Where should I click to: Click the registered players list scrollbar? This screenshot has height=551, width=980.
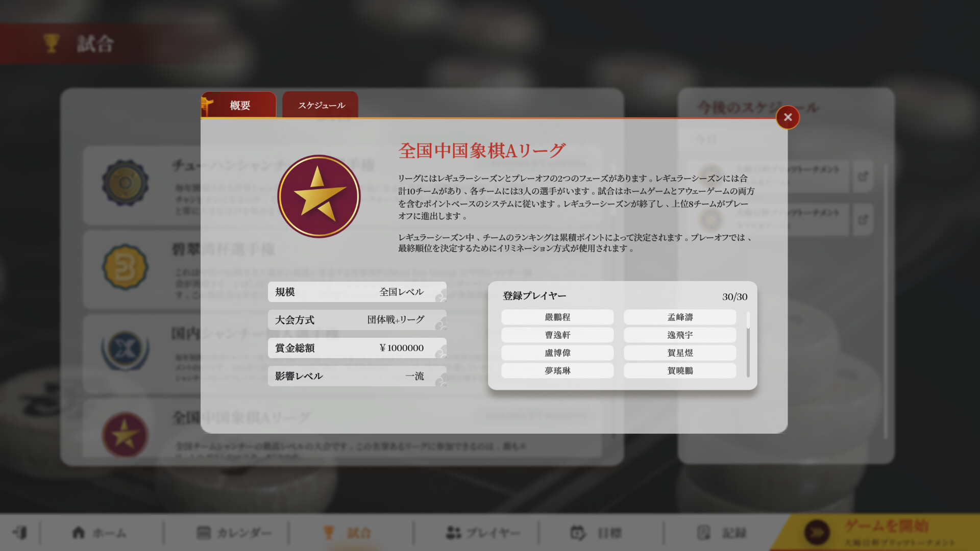[748, 344]
